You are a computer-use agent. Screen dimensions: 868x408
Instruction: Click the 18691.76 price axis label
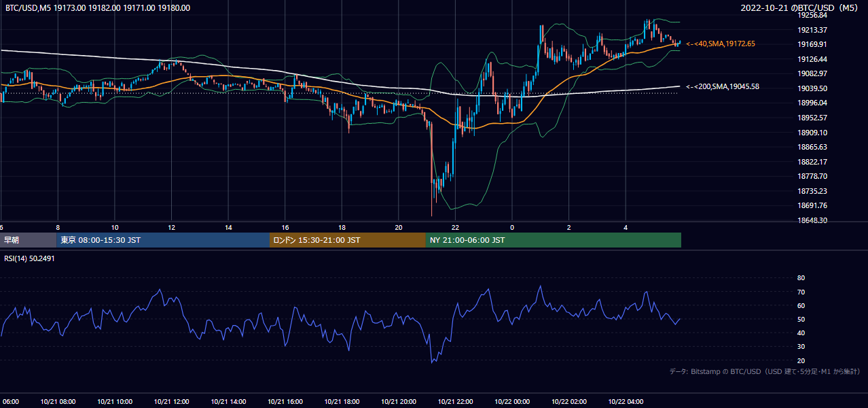click(x=812, y=205)
